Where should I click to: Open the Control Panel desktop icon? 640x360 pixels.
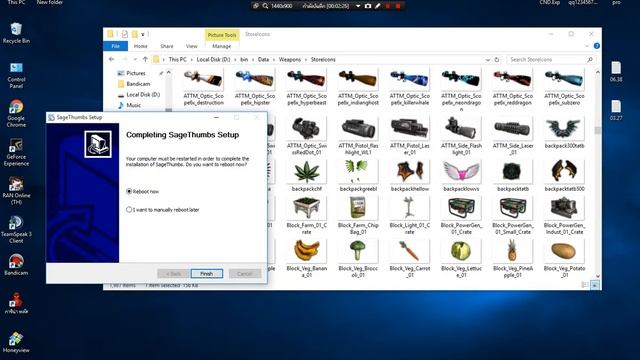click(x=16, y=75)
